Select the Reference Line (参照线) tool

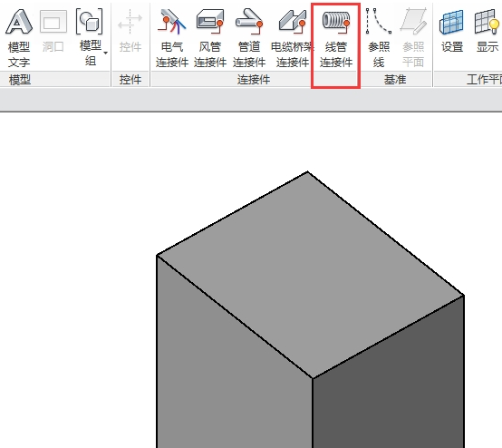[379, 38]
